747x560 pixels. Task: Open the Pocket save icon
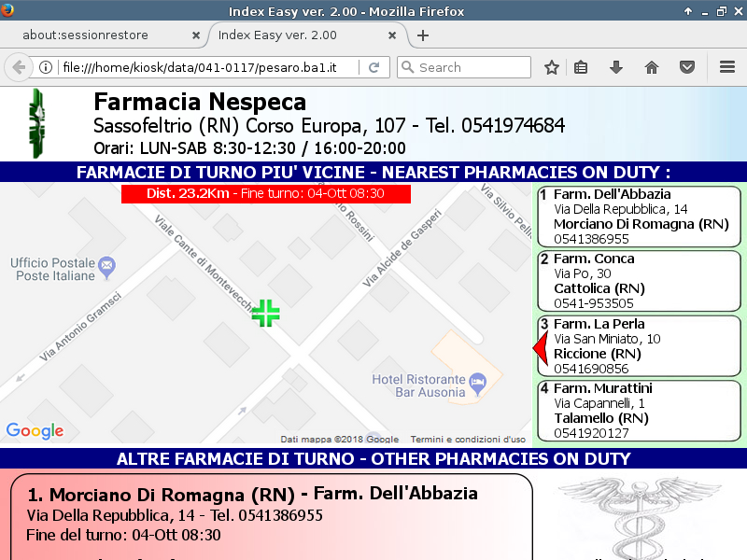coord(686,67)
